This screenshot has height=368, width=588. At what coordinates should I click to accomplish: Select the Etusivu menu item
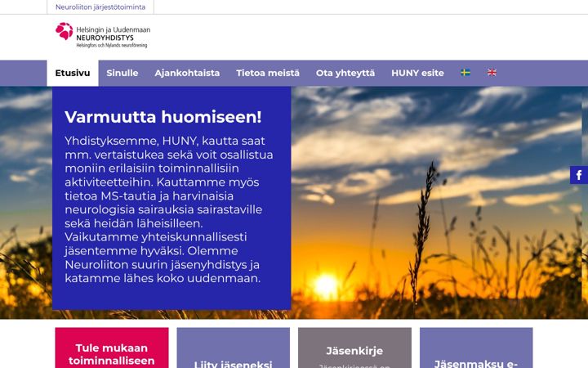coord(73,73)
